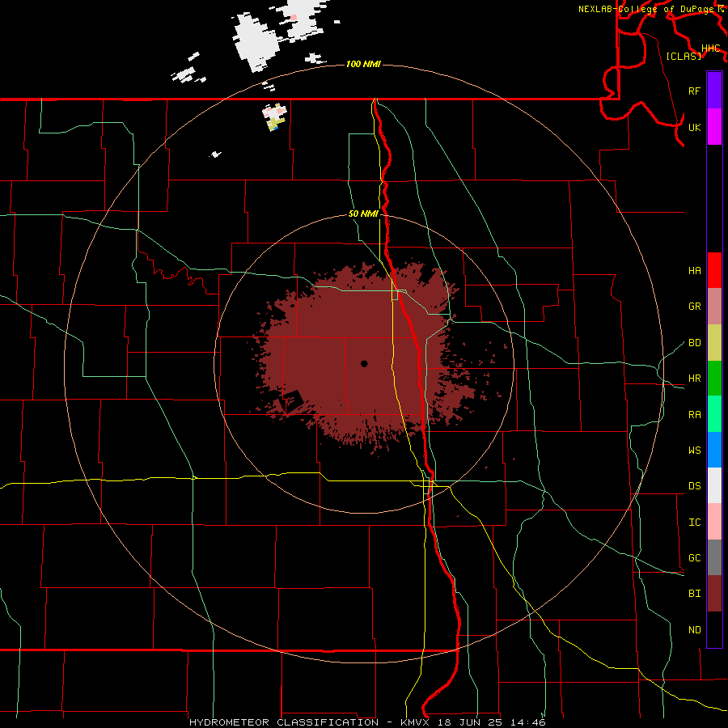
Task: Click the '[CLAS]' units text
Action: coord(684,56)
